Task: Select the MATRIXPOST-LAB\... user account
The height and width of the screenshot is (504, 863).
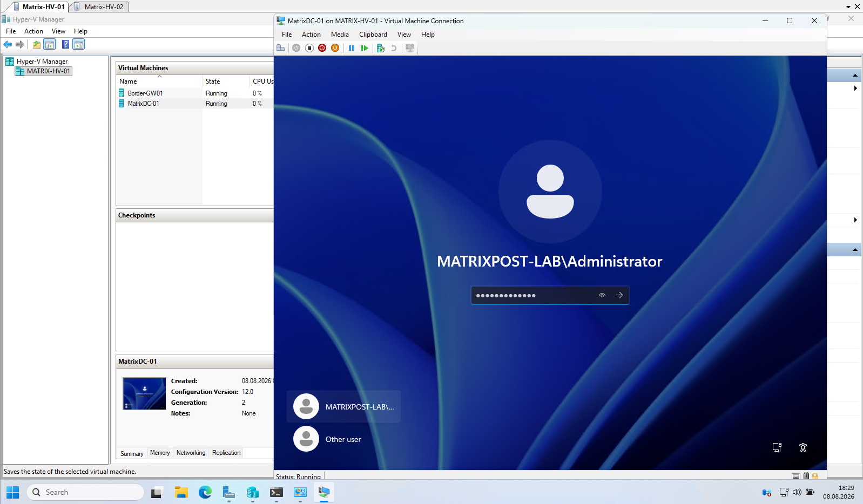Action: point(344,407)
